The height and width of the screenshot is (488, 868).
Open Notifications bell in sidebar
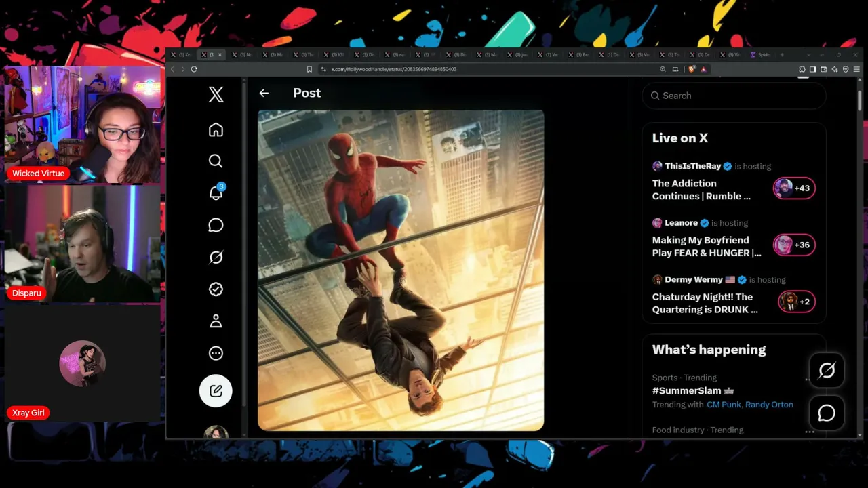tap(216, 193)
